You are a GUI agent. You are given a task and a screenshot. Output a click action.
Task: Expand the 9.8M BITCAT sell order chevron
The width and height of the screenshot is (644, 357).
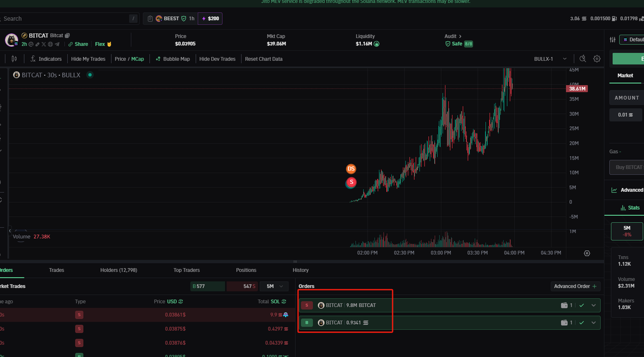click(x=594, y=305)
